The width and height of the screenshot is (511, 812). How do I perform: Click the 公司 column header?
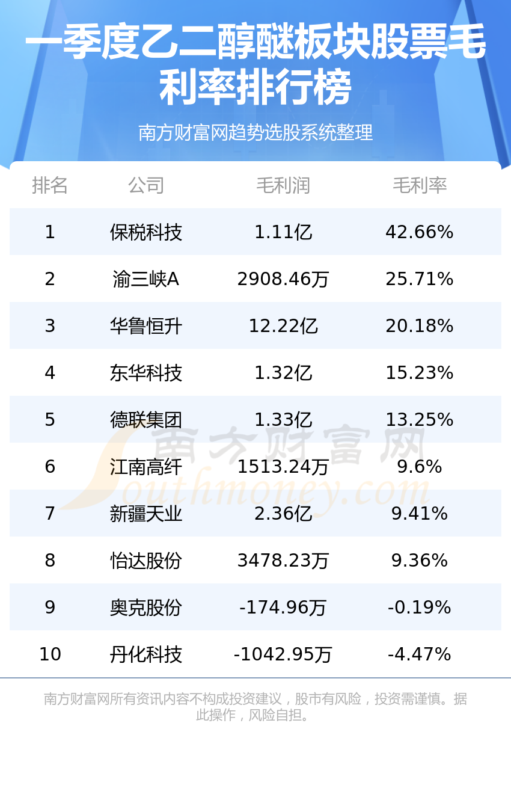[146, 185]
